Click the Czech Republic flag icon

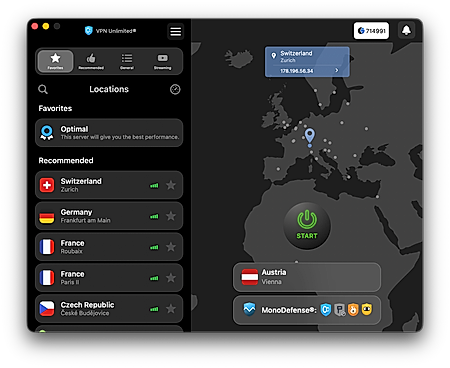tap(47, 309)
